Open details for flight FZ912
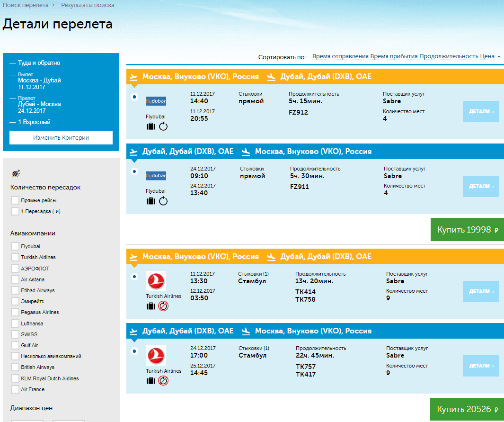 coord(481,111)
